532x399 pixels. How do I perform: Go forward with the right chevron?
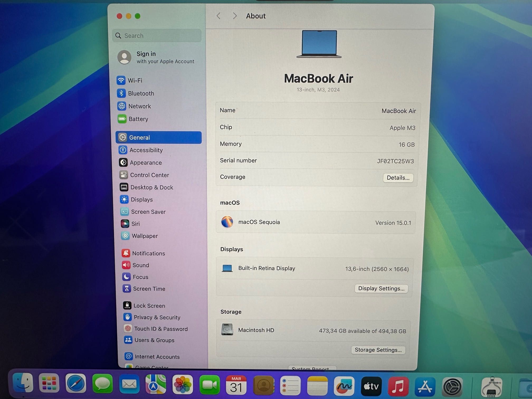tap(235, 16)
